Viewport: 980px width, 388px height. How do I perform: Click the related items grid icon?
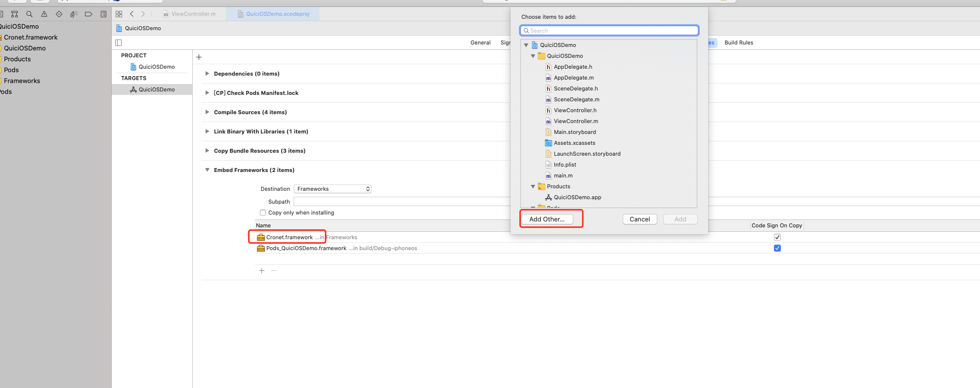[x=119, y=14]
